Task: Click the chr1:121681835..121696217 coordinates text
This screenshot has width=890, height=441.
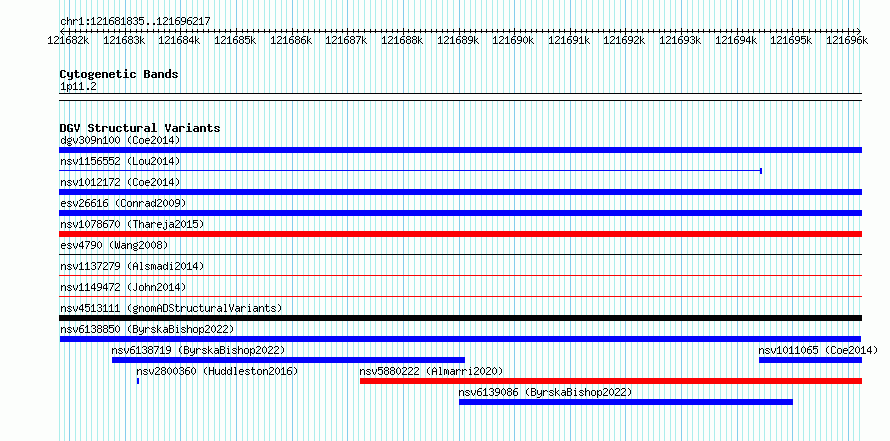Action: [135, 21]
